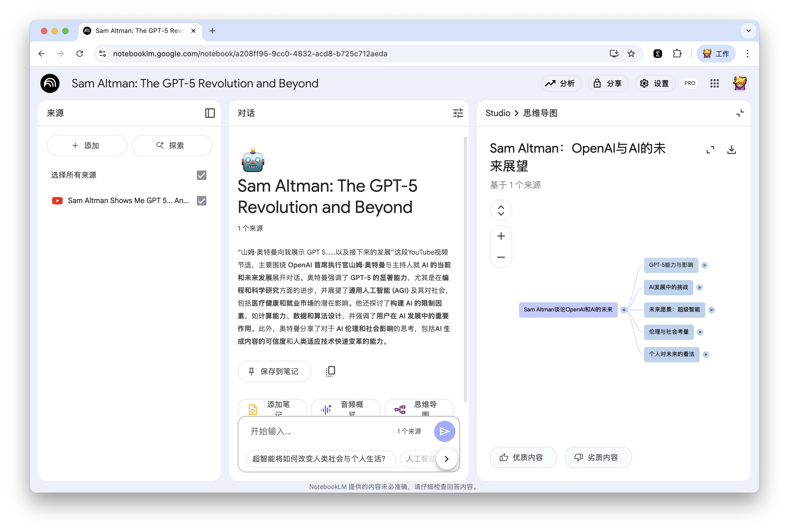Toggle expand/collapse all mind map nodes
The height and width of the screenshot is (532, 789).
501,210
